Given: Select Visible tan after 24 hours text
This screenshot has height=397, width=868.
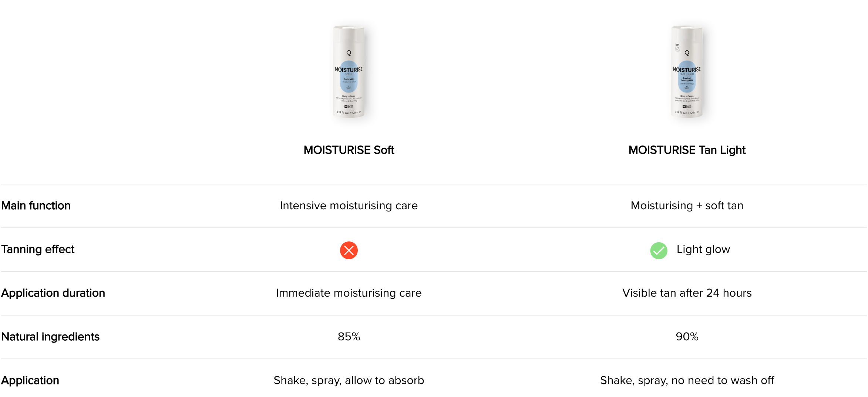Looking at the screenshot, I should click(x=687, y=293).
